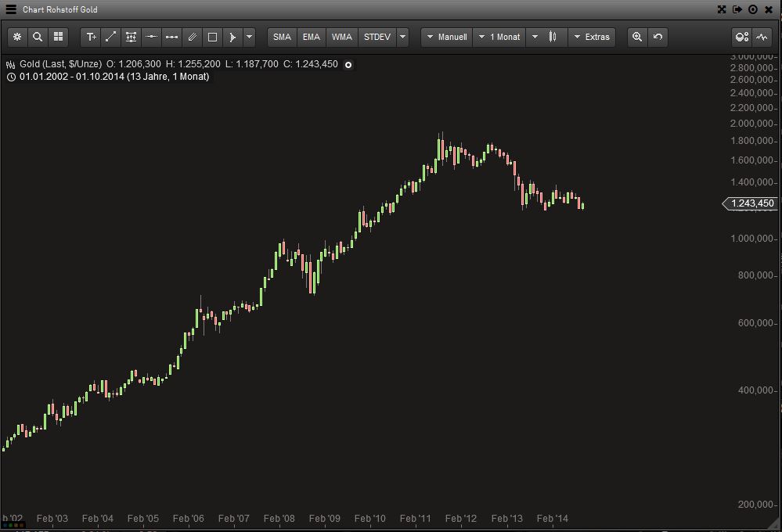Click the Feb '11 time axis label

point(416,519)
